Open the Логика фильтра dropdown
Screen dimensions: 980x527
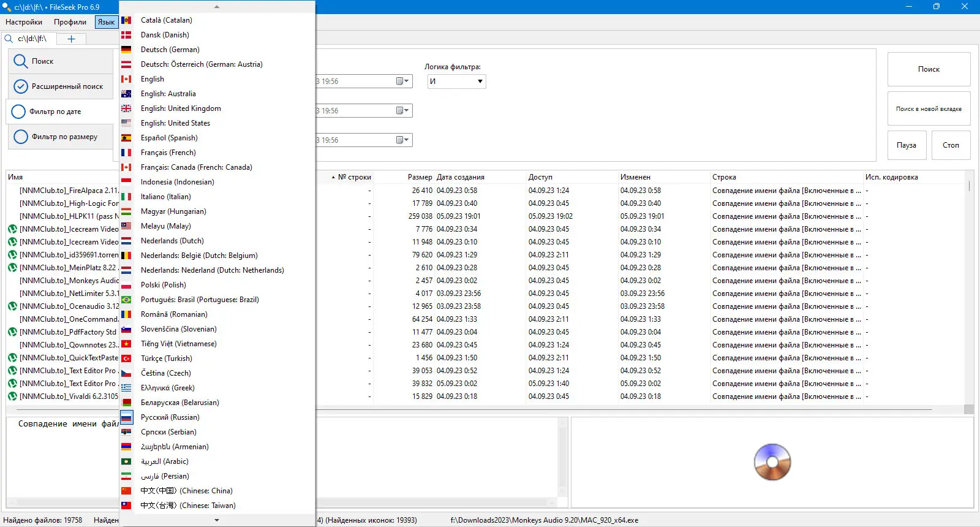(456, 82)
